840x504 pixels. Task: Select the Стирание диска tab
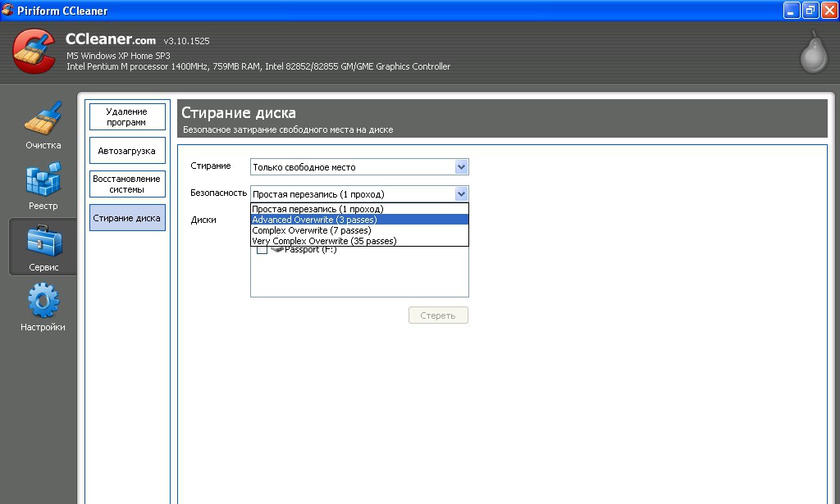[127, 218]
